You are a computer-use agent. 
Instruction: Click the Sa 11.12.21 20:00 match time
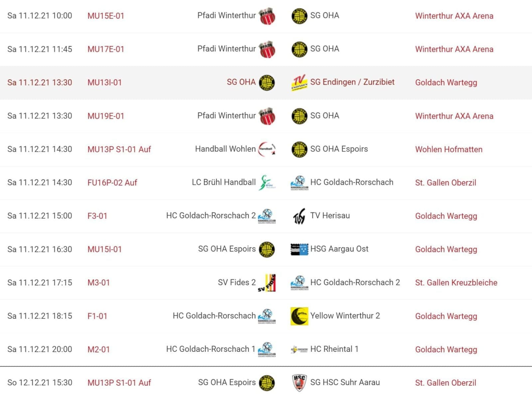tap(40, 349)
